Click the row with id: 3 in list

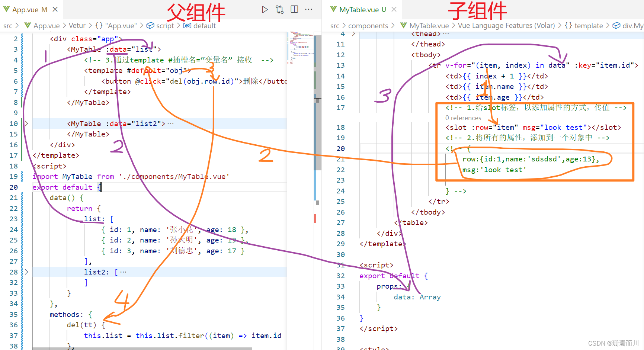tap(173, 251)
